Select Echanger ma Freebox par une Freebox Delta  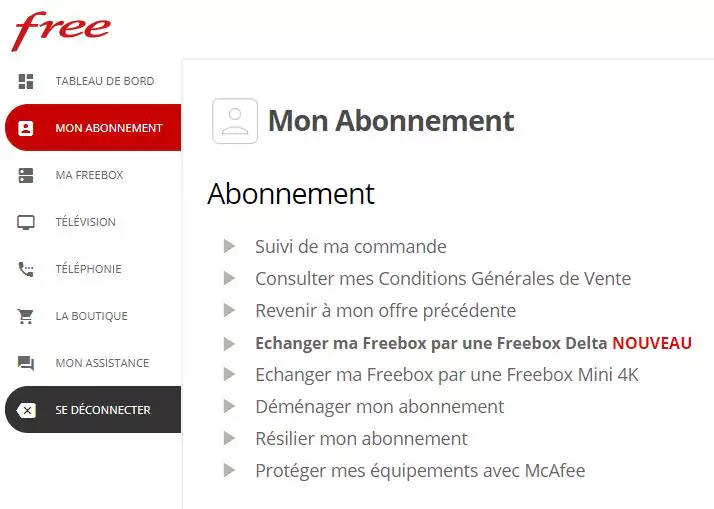point(431,343)
